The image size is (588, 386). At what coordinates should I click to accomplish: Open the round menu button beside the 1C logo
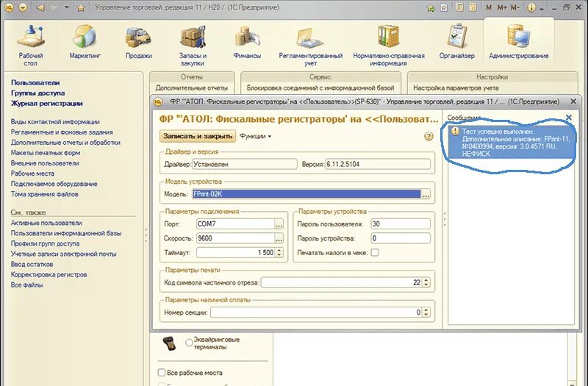[23, 7]
